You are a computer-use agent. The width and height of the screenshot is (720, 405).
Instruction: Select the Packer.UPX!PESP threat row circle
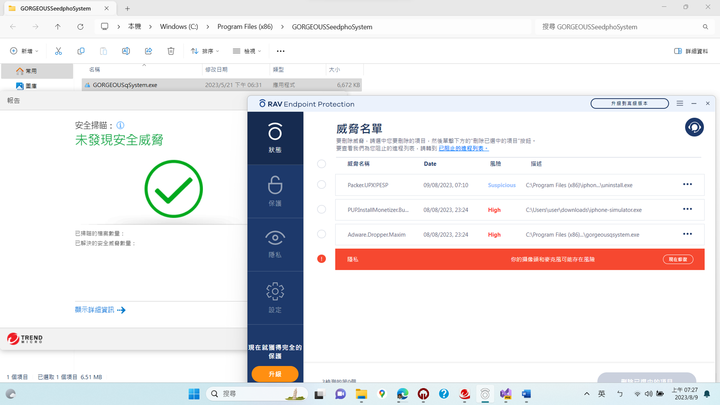point(321,185)
